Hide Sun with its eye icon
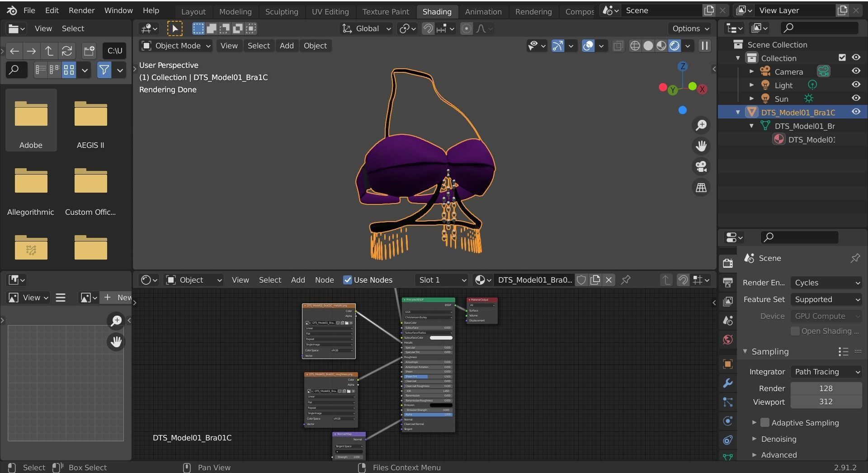 point(856,98)
